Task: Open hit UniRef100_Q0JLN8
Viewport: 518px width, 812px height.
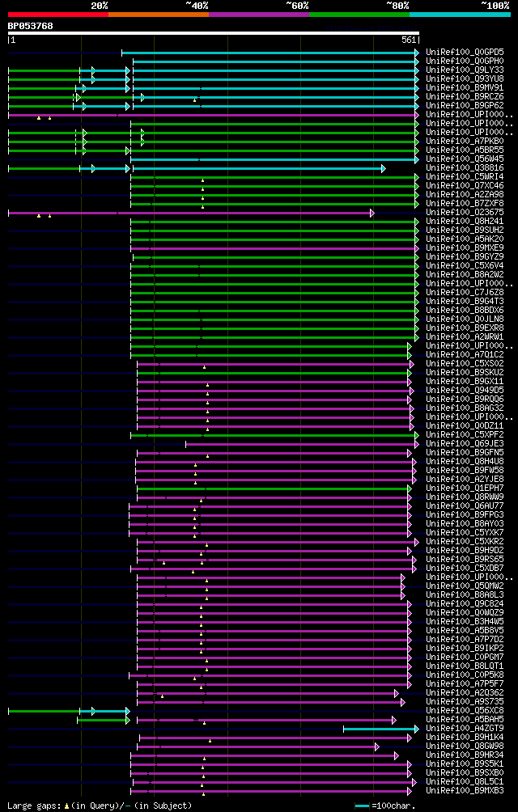Action: 465,319
